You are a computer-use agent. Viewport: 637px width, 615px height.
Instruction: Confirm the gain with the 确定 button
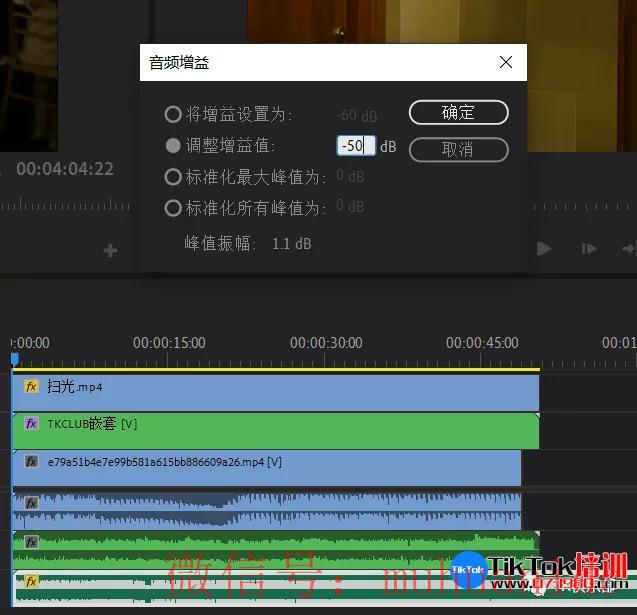pyautogui.click(x=458, y=113)
